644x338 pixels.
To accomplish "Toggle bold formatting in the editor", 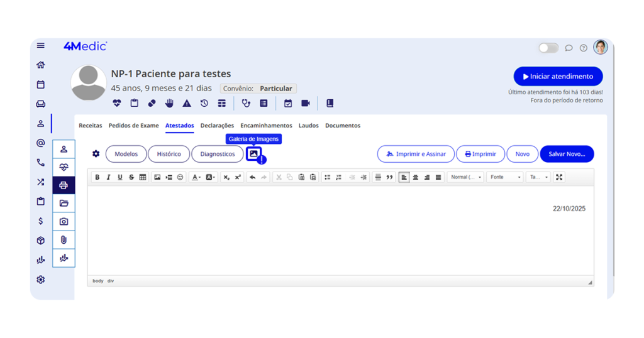I will pyautogui.click(x=97, y=177).
